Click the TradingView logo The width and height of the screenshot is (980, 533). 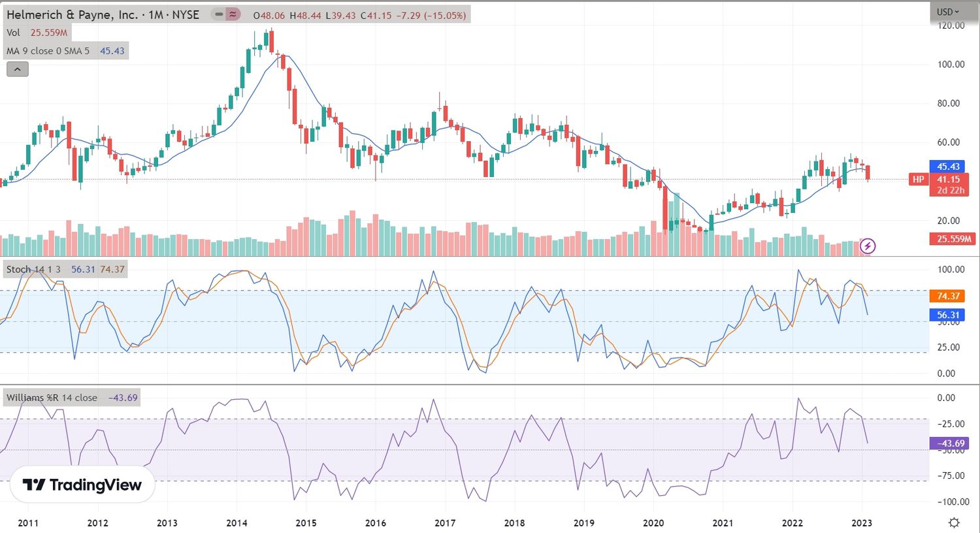click(82, 485)
